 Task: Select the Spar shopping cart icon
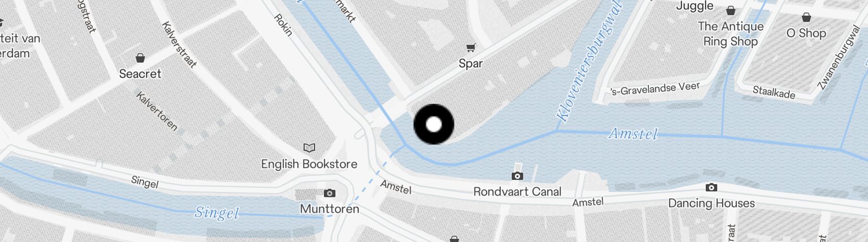point(471,48)
